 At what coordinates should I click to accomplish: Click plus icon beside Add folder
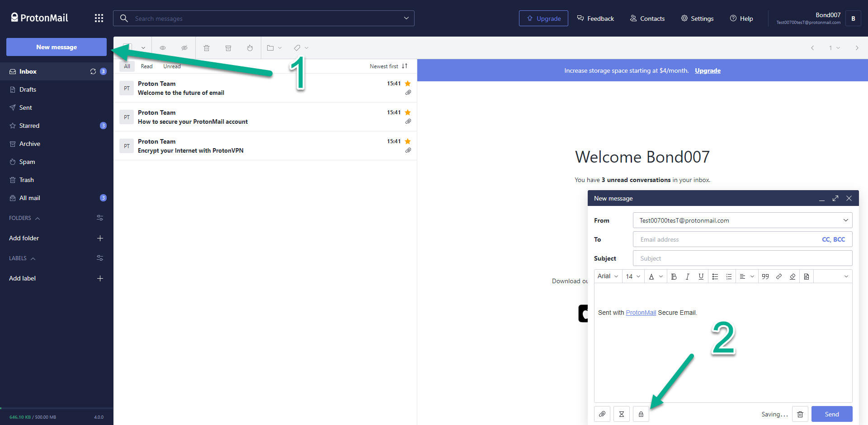(100, 238)
